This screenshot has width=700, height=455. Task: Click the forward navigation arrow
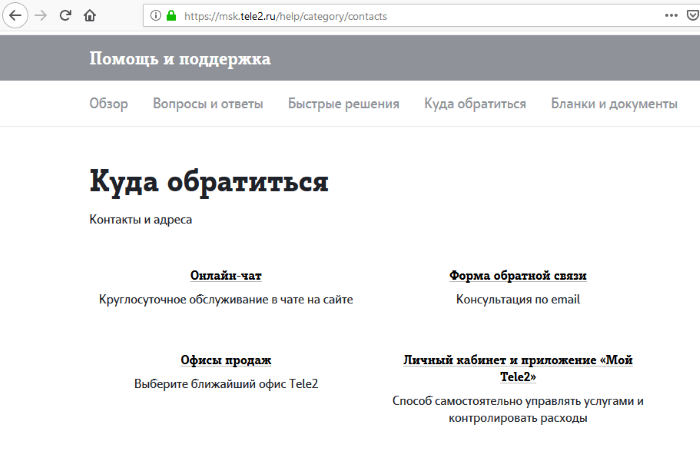tap(41, 16)
